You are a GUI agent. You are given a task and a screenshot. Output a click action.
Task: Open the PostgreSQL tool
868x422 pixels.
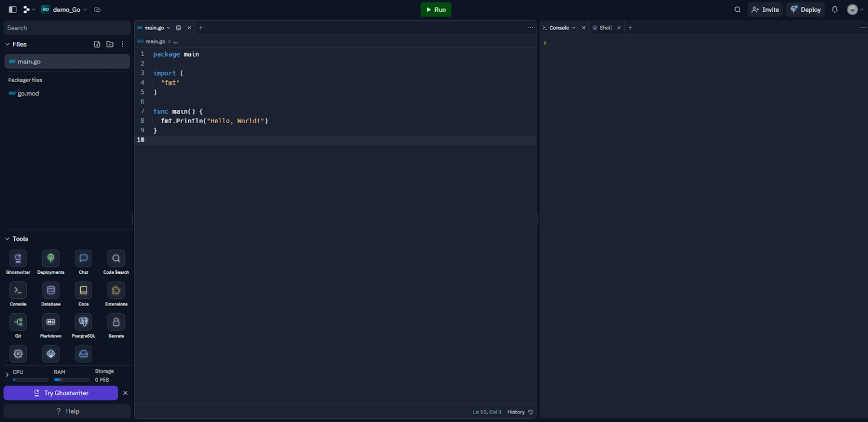click(84, 322)
